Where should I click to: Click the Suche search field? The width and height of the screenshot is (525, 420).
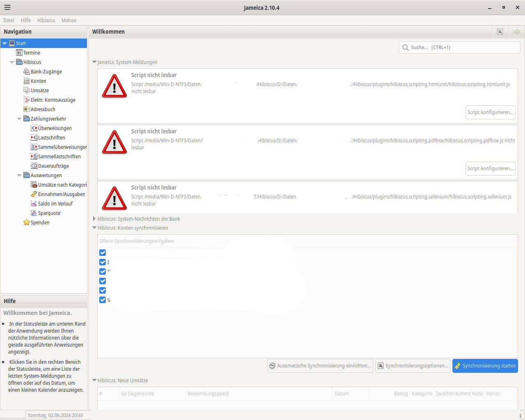click(459, 48)
